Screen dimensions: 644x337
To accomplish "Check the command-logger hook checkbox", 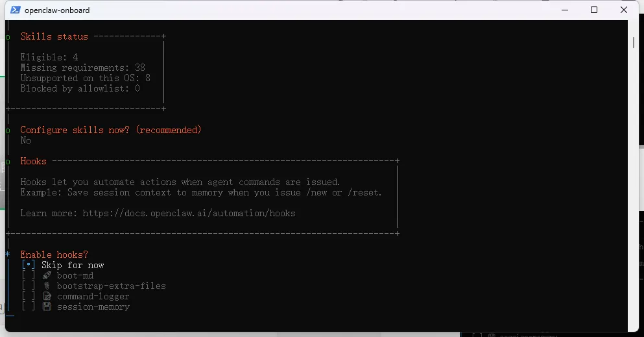I will coord(29,296).
